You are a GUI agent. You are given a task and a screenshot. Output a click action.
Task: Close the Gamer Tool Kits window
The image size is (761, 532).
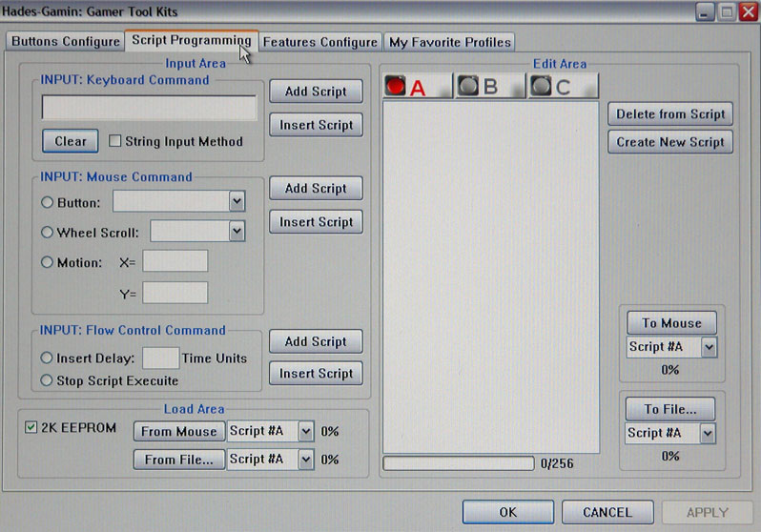749,11
